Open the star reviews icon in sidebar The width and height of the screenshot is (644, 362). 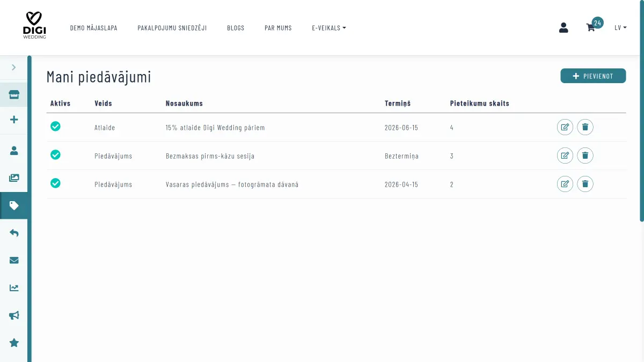pyautogui.click(x=14, y=343)
